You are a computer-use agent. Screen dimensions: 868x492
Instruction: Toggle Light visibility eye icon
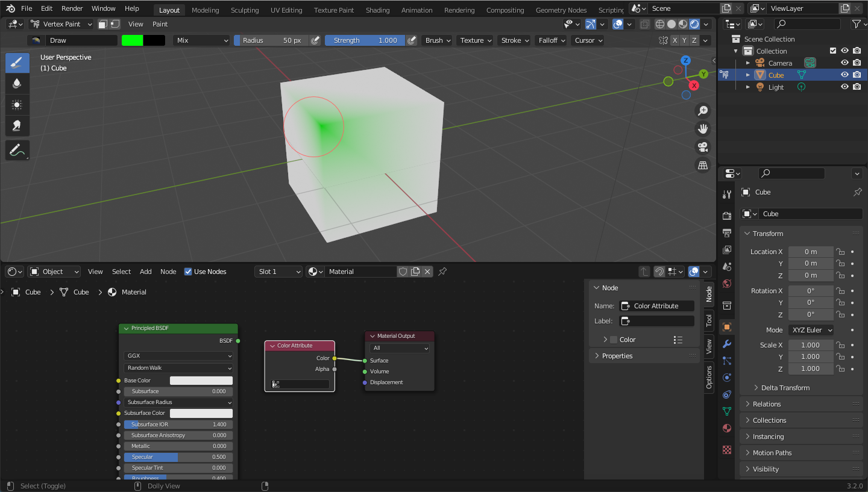coord(844,87)
